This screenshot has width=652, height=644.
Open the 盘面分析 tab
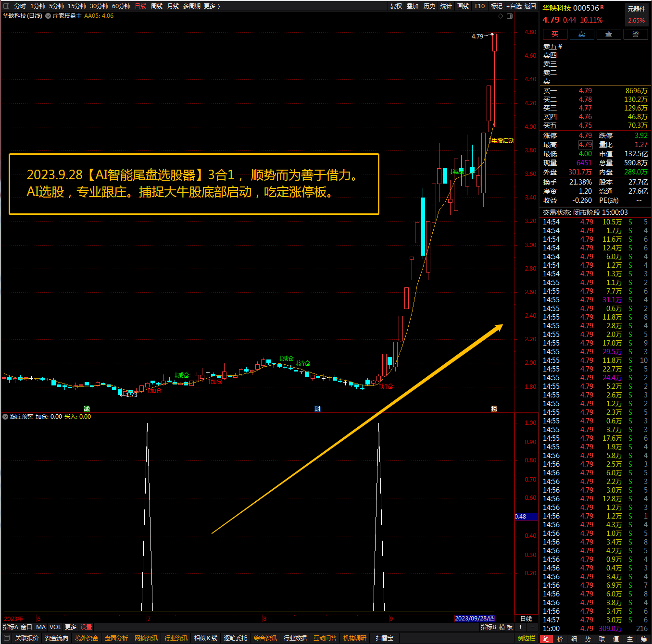(116, 638)
